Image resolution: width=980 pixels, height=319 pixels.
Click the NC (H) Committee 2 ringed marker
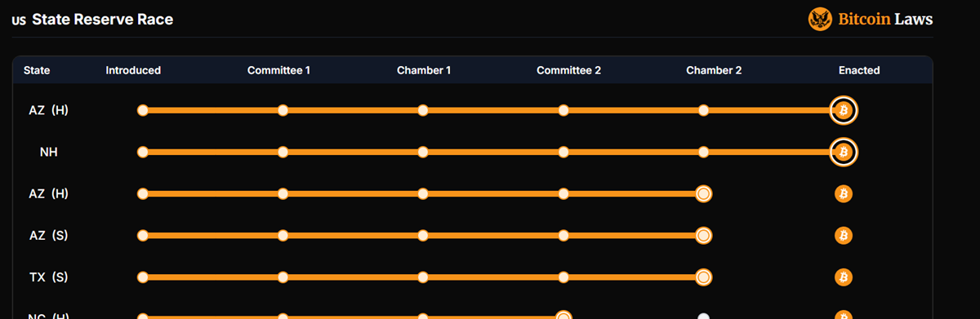coord(563,315)
